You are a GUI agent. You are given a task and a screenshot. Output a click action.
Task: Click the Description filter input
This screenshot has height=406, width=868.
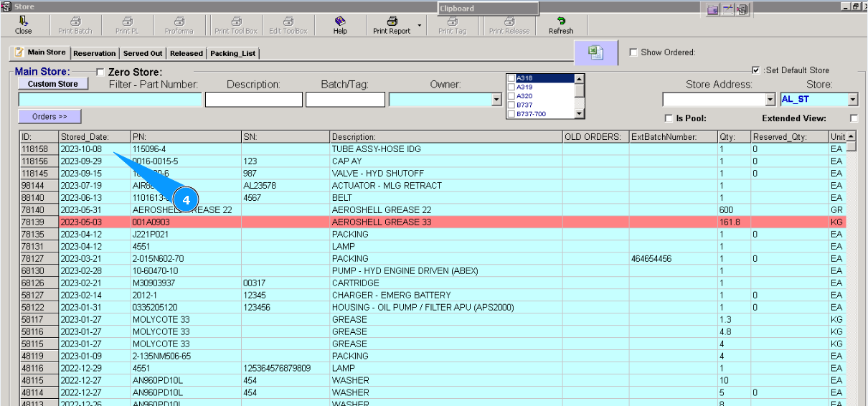(254, 100)
